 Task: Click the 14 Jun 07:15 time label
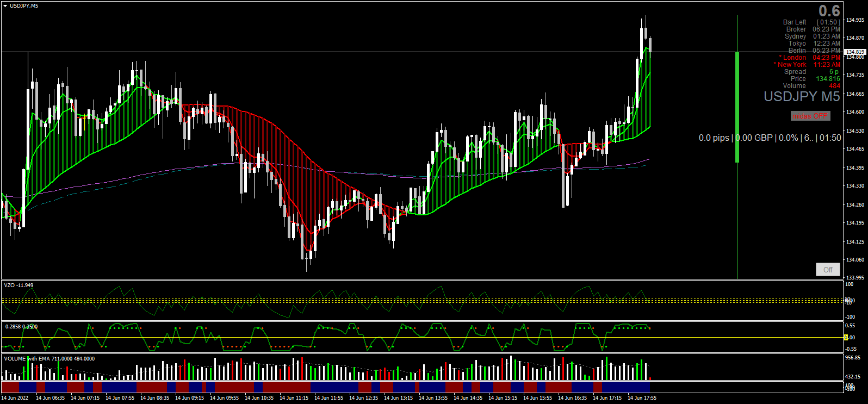pos(85,398)
